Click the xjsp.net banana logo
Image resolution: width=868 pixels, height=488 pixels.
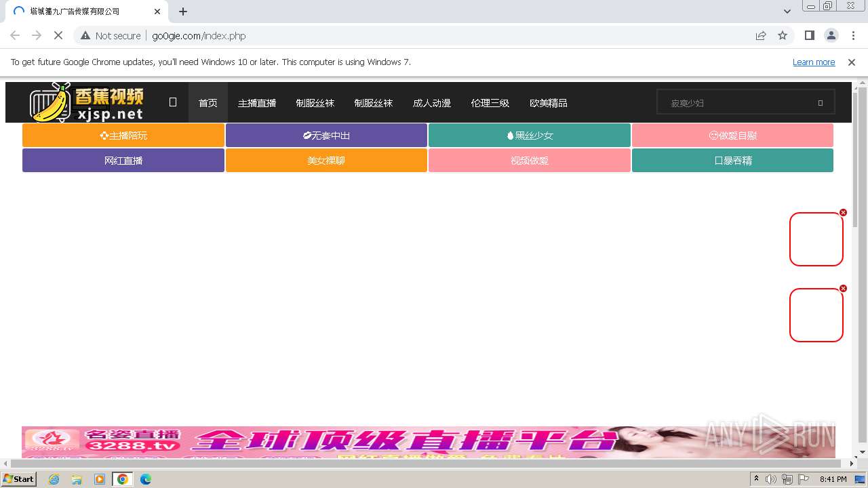click(87, 102)
